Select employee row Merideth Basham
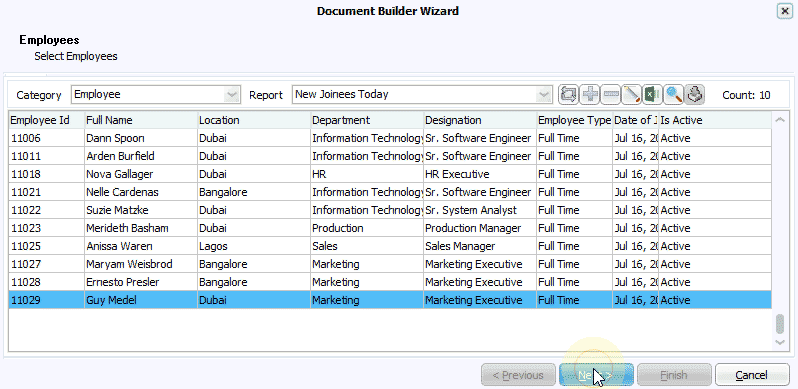The height and width of the screenshot is (389, 798). click(390, 228)
